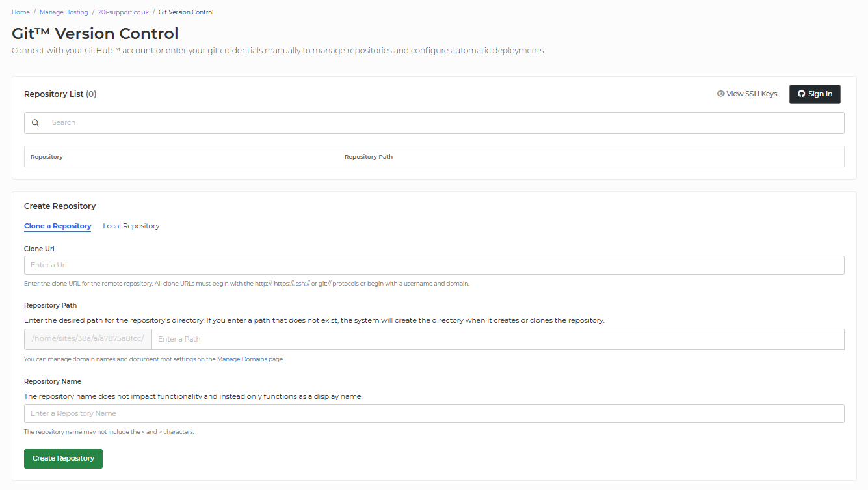
Task: Focus the Repository Name input
Action: pos(434,413)
